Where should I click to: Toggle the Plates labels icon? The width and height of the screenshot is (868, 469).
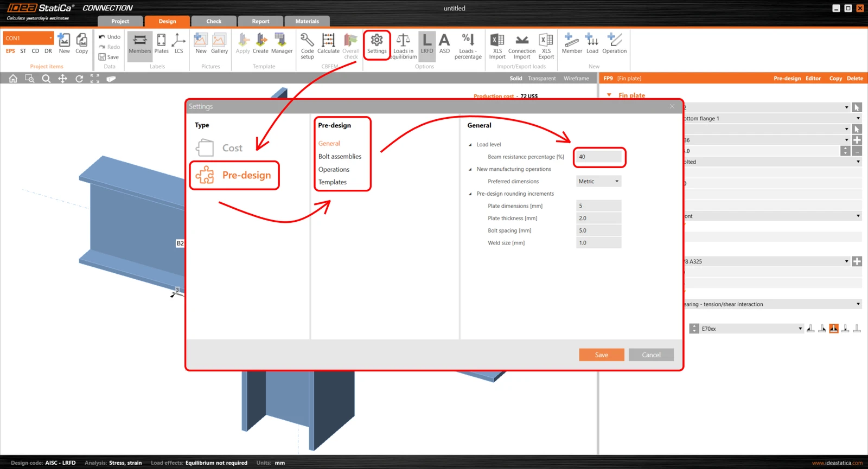[162, 44]
